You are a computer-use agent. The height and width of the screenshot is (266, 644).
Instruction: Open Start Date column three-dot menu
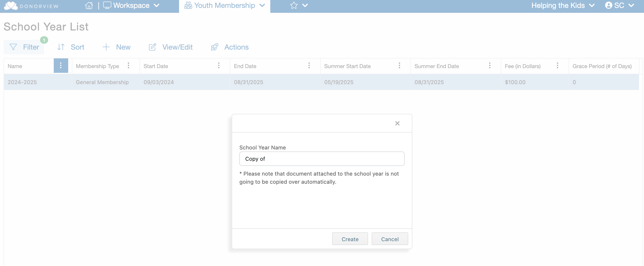[219, 66]
